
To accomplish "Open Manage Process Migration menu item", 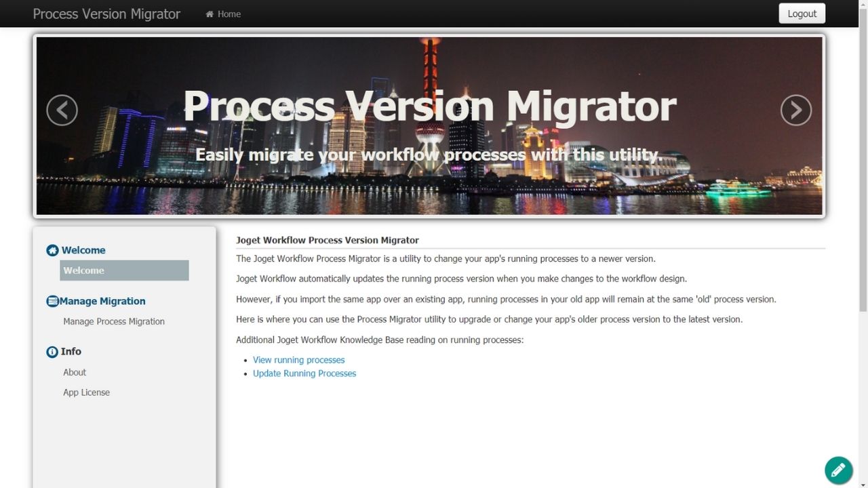I will coord(114,321).
